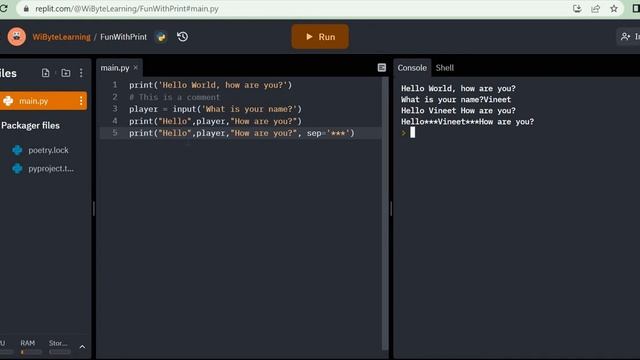Click the comment on line 2

tap(175, 97)
